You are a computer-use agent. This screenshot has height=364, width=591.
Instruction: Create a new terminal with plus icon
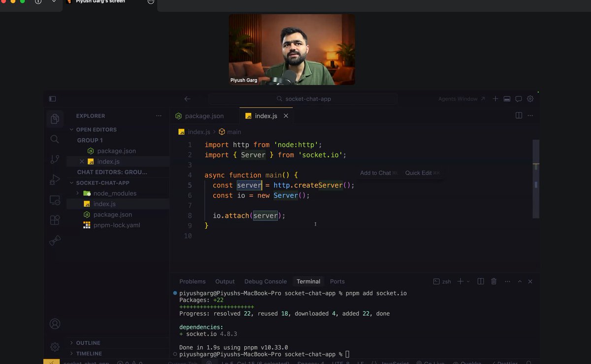coord(460,281)
